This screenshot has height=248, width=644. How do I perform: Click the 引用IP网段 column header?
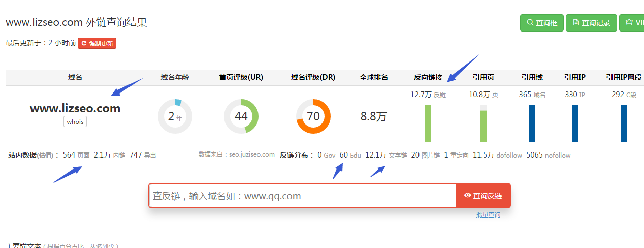click(624, 77)
